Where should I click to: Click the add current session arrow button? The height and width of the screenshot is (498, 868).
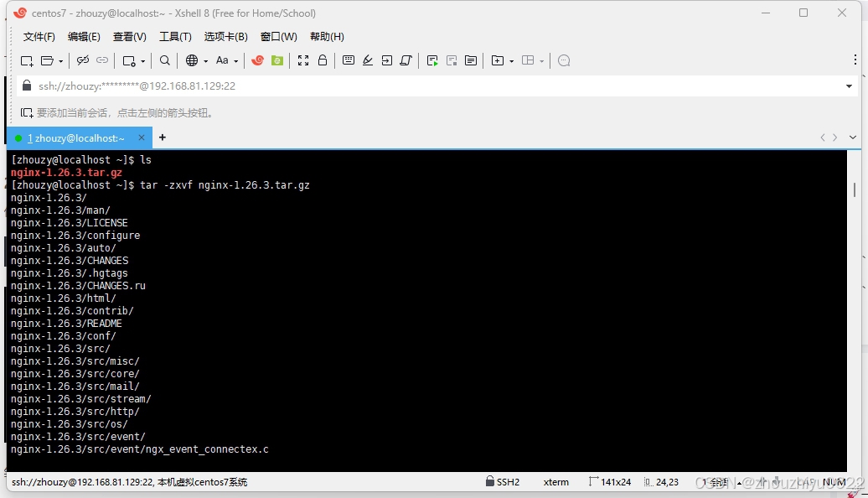tap(27, 113)
